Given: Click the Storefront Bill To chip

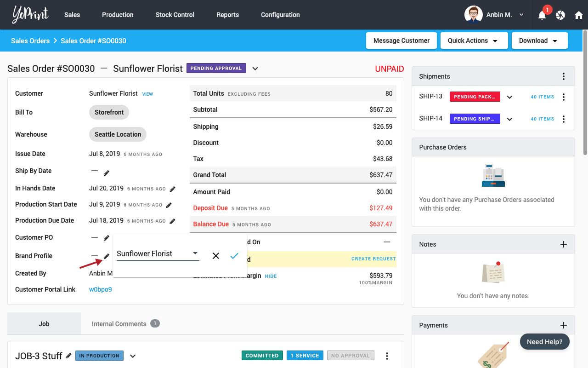Looking at the screenshot, I should pyautogui.click(x=109, y=112).
